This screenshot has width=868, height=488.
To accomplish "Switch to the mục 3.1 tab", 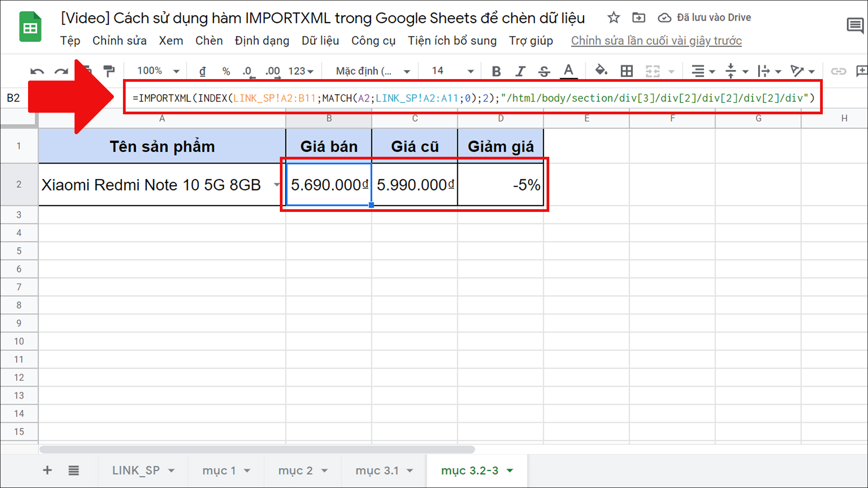I will tap(377, 470).
